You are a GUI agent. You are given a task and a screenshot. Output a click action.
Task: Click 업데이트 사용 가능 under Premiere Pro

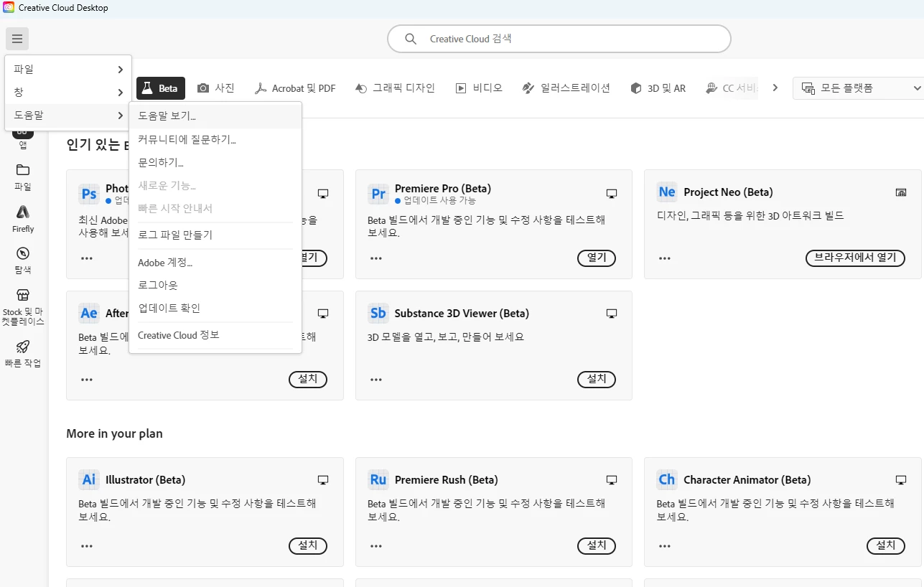point(439,200)
